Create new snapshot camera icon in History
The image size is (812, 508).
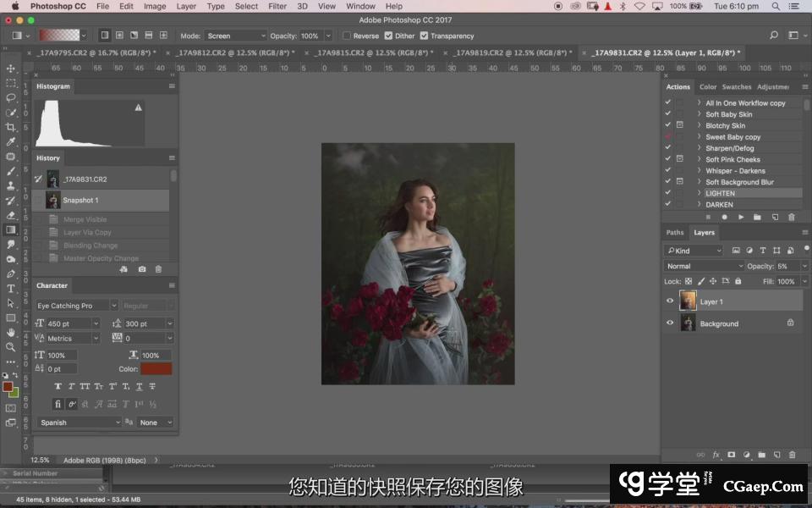[141, 269]
